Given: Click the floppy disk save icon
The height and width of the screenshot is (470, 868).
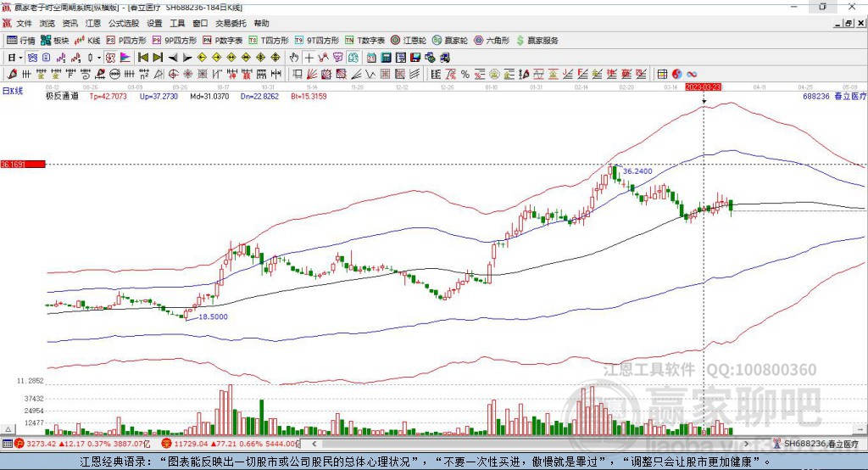Looking at the screenshot, I should pyautogui.click(x=415, y=58).
